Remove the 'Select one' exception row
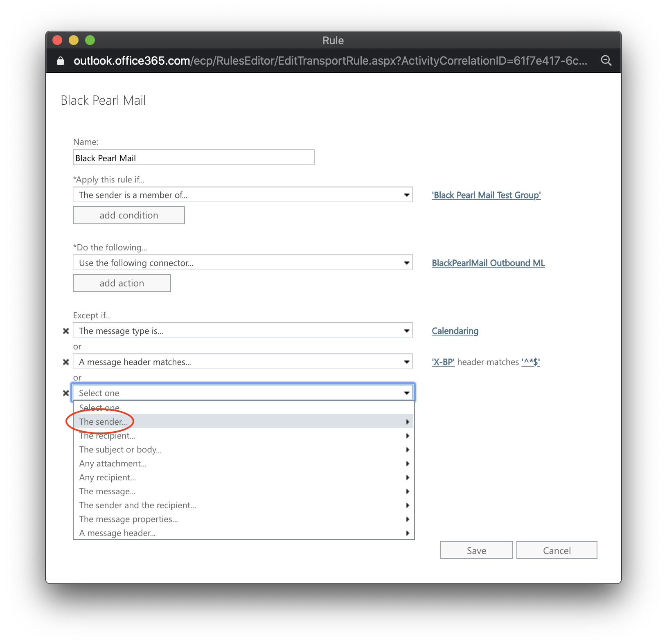667x644 pixels. (65, 393)
